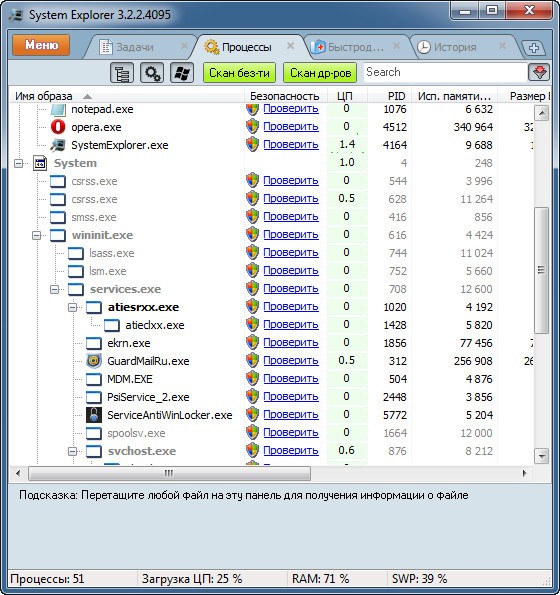Collapse the System tree node
The width and height of the screenshot is (560, 595).
tap(18, 164)
